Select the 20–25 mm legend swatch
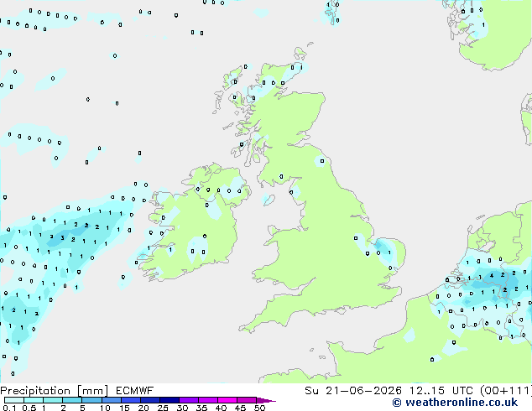This screenshot has width=532, height=411. 150,400
